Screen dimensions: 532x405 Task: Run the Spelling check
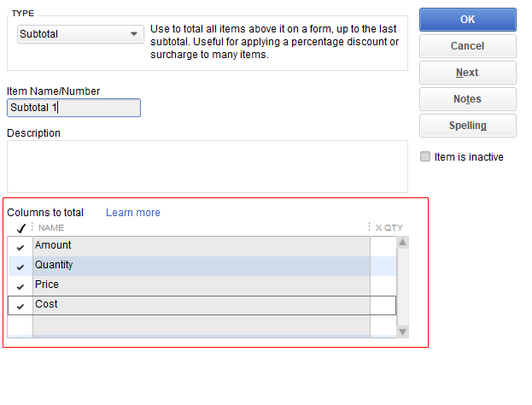point(467,126)
